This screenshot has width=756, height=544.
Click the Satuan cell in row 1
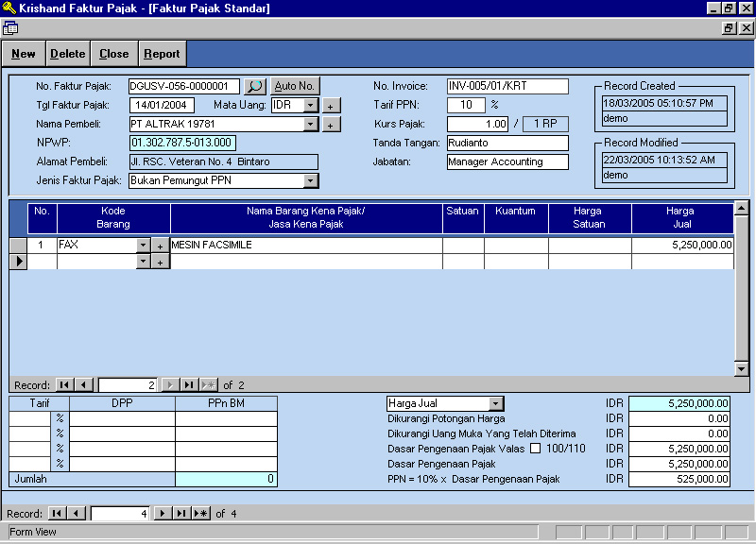click(x=463, y=245)
